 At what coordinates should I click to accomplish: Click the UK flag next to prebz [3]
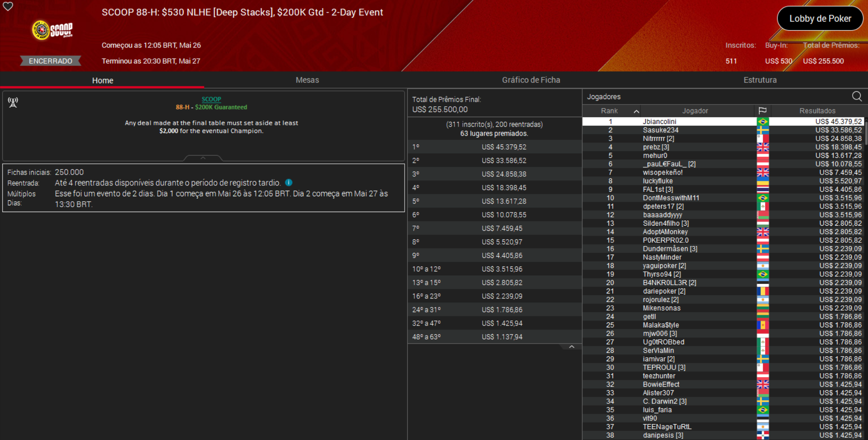pos(763,147)
